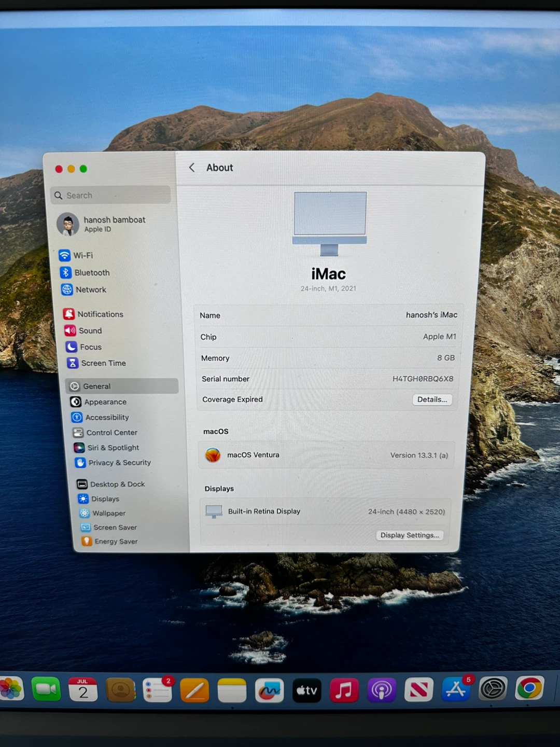Click the Coverage Details... button
The height and width of the screenshot is (747, 560).
pyautogui.click(x=432, y=399)
